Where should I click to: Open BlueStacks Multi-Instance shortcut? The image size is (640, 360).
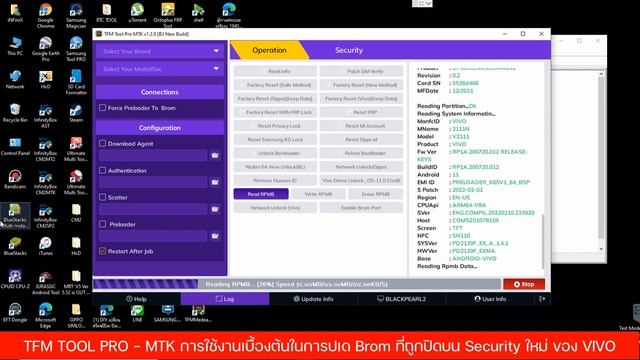[x=15, y=216]
